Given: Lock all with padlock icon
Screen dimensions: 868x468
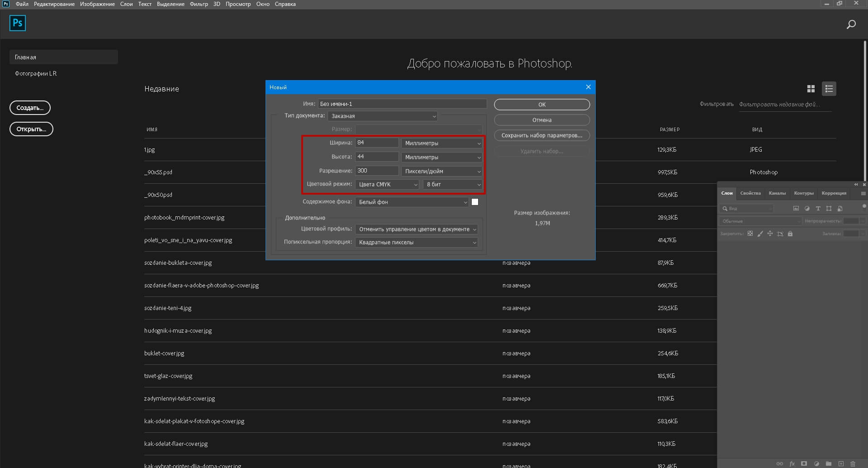Looking at the screenshot, I should tap(790, 234).
